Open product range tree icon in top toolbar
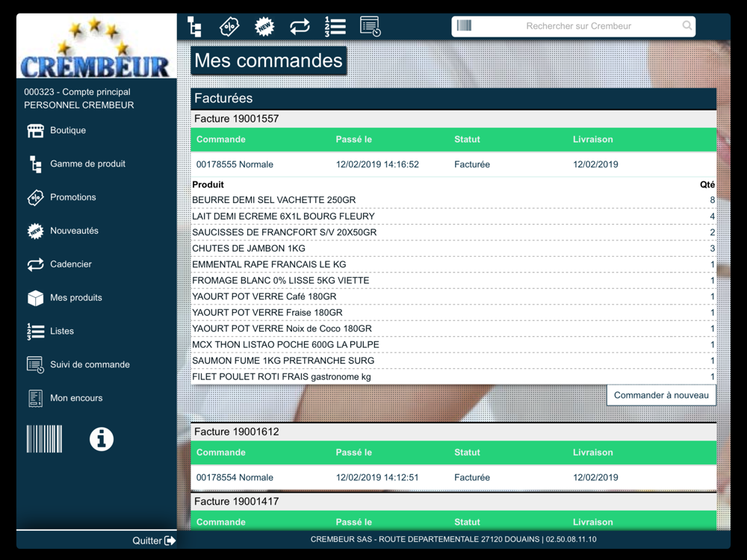Image resolution: width=747 pixels, height=560 pixels. tap(194, 27)
